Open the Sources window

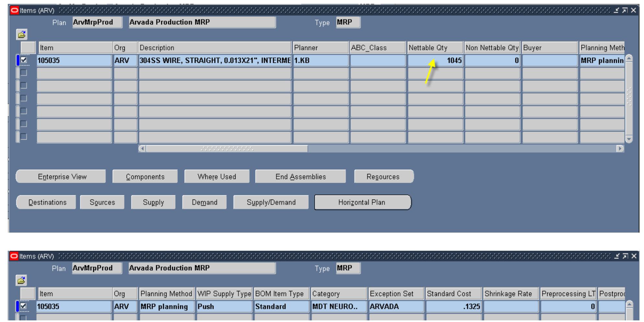point(103,202)
